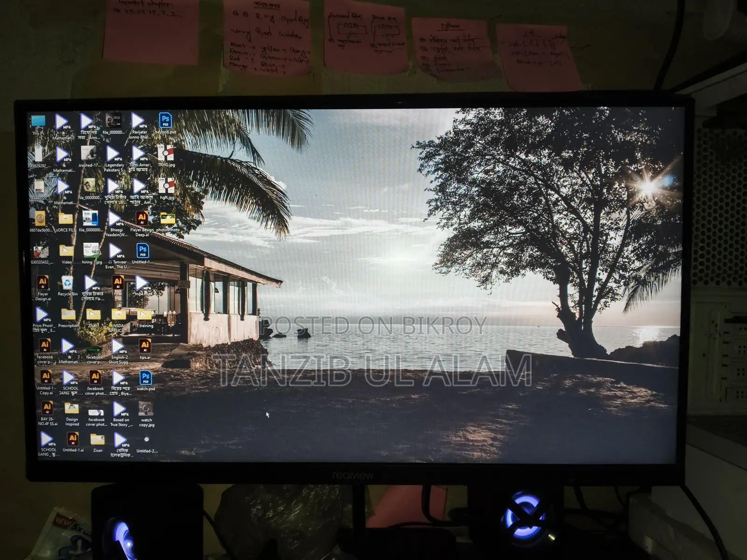Select the আমি আকাশ পাঠাব MP4 video
This screenshot has height=560, width=747.
click(x=141, y=191)
